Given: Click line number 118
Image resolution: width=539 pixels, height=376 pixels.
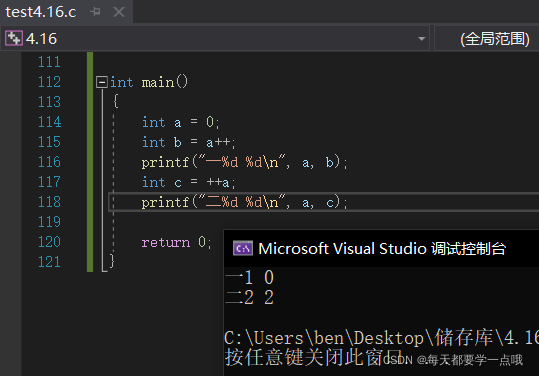Looking at the screenshot, I should pos(50,202).
